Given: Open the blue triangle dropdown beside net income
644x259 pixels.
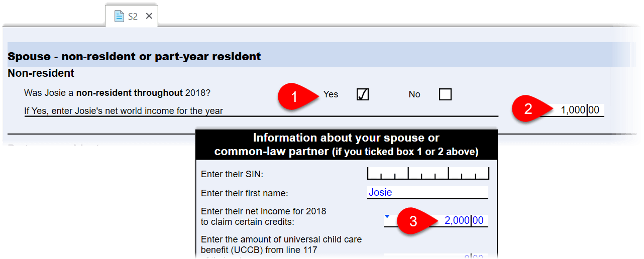Looking at the screenshot, I should [x=387, y=217].
